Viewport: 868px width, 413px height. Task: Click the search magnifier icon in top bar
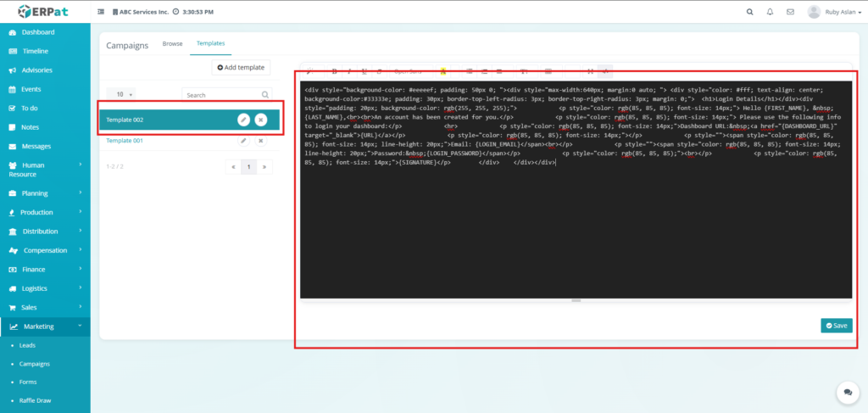(x=749, y=12)
